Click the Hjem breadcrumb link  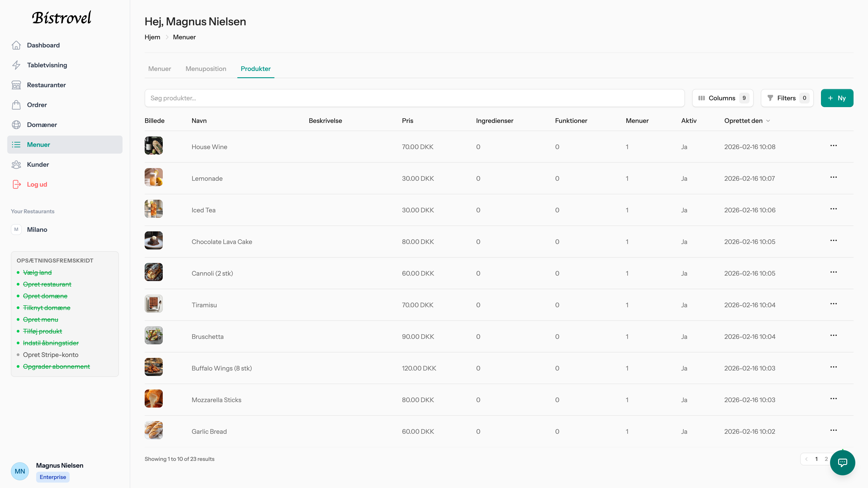152,37
